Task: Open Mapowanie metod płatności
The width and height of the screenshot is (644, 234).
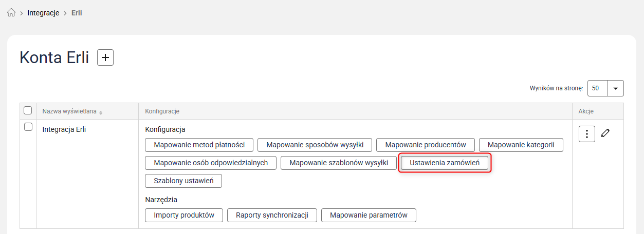Action: coord(198,145)
